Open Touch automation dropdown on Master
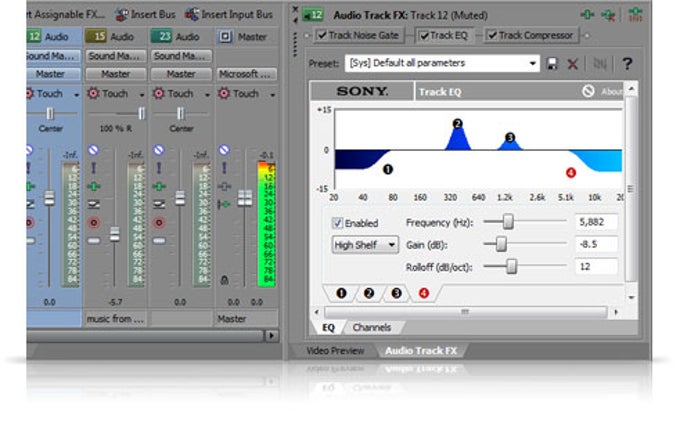The height and width of the screenshot is (440, 680). click(x=272, y=94)
